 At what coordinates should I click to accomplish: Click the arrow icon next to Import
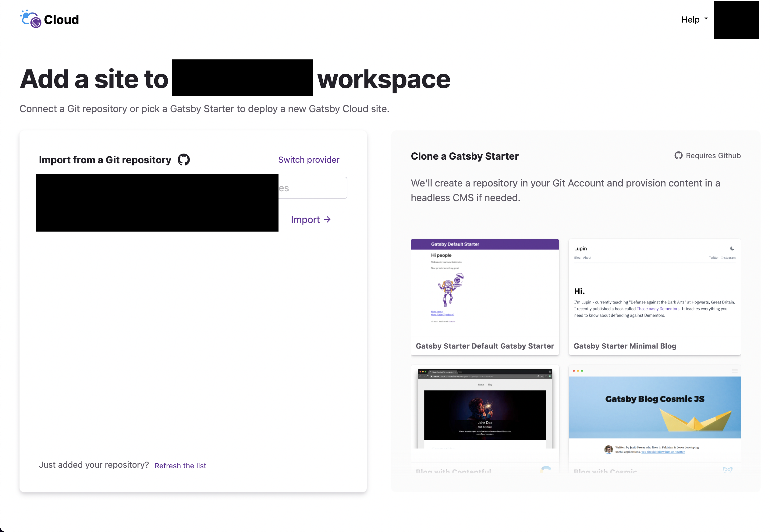(x=327, y=219)
